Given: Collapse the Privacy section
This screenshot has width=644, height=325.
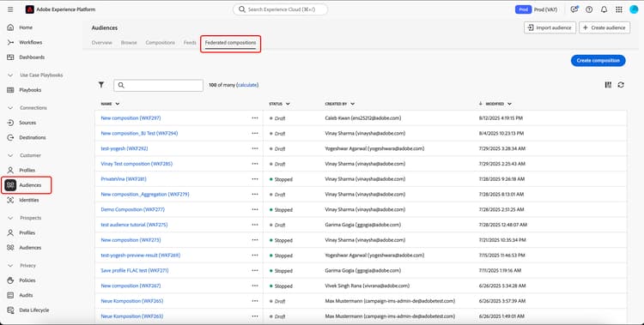Looking at the screenshot, I should click(10, 266).
